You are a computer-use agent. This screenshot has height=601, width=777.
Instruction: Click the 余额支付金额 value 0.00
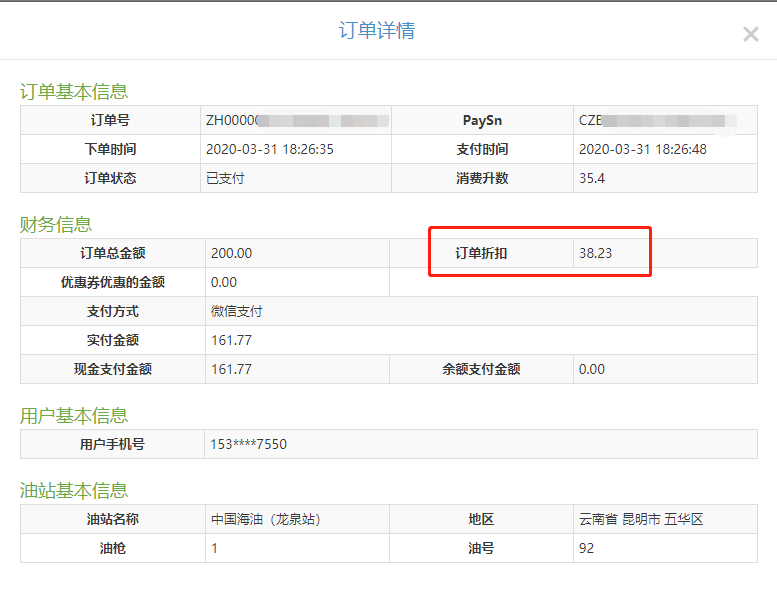tap(592, 370)
